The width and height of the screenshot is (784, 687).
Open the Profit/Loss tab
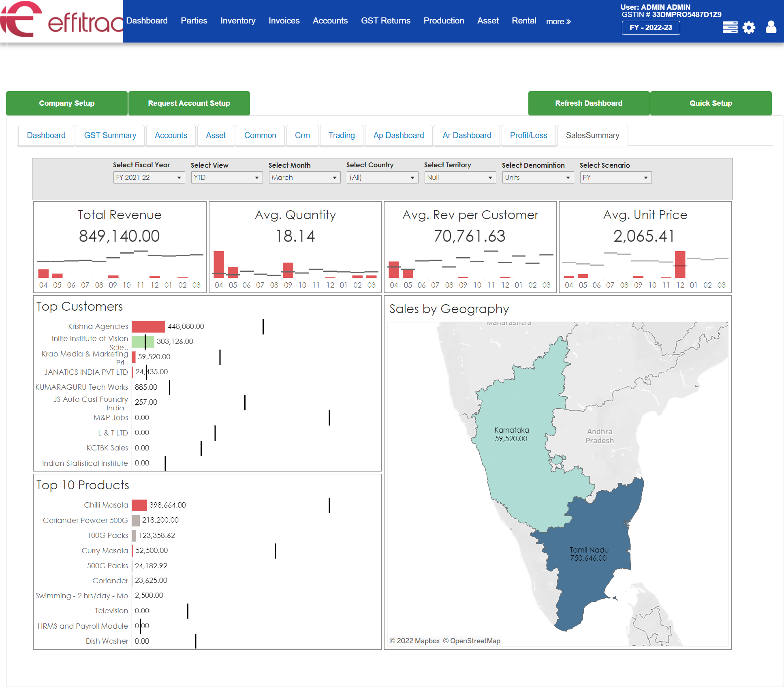point(528,135)
